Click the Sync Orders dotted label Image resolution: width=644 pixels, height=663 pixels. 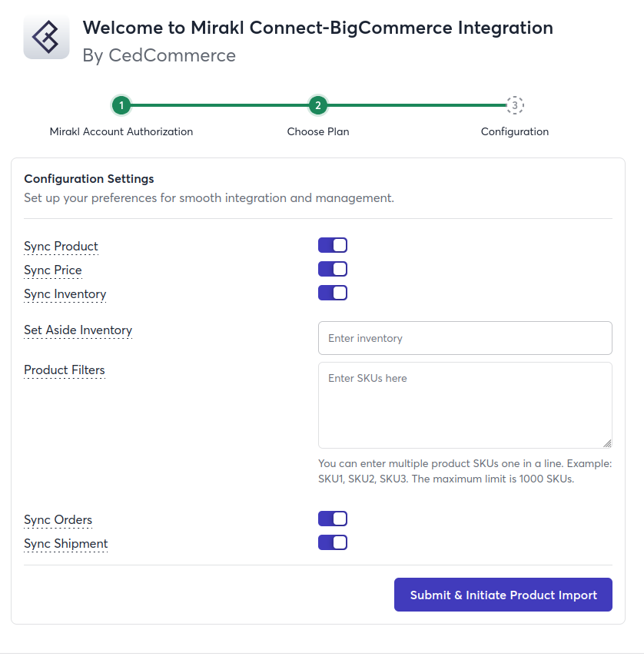point(58,520)
